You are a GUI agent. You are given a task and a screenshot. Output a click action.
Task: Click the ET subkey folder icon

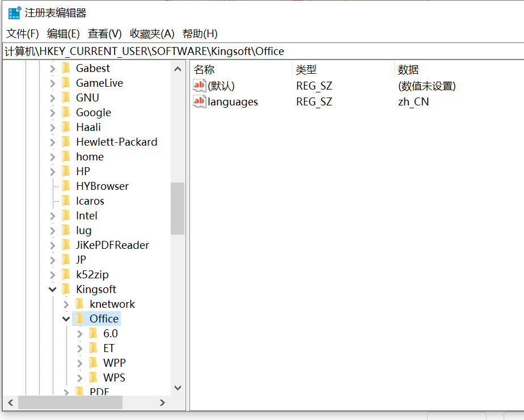(x=94, y=348)
